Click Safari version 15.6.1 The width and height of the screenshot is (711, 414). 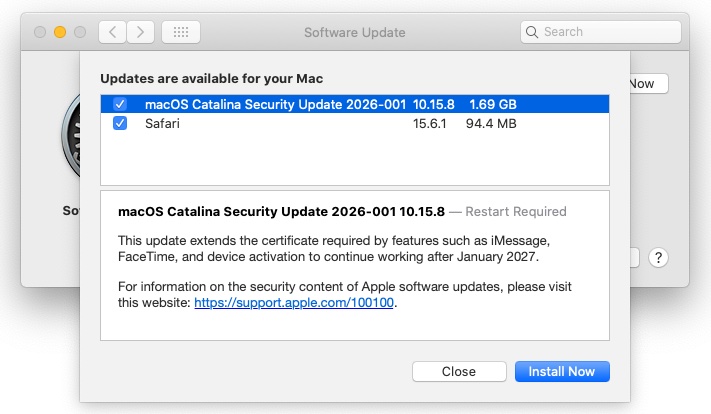(429, 123)
